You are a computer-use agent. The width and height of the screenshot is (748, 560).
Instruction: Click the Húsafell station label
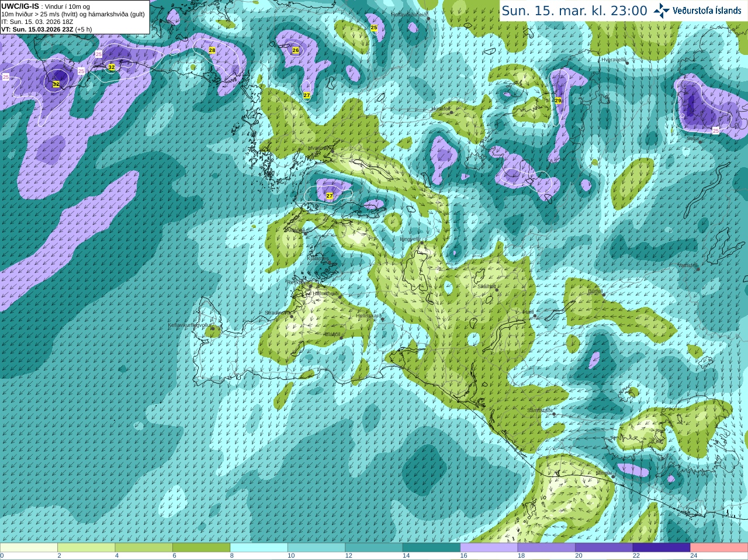point(441,109)
